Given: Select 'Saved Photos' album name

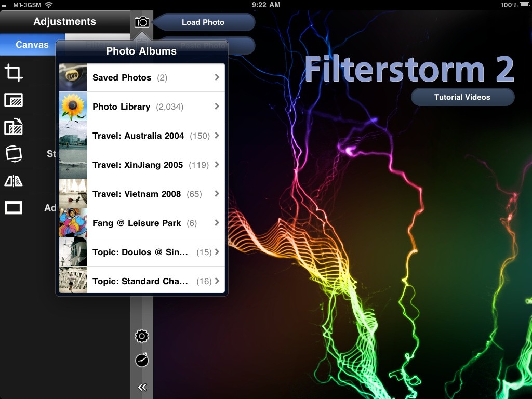Looking at the screenshot, I should (122, 78).
